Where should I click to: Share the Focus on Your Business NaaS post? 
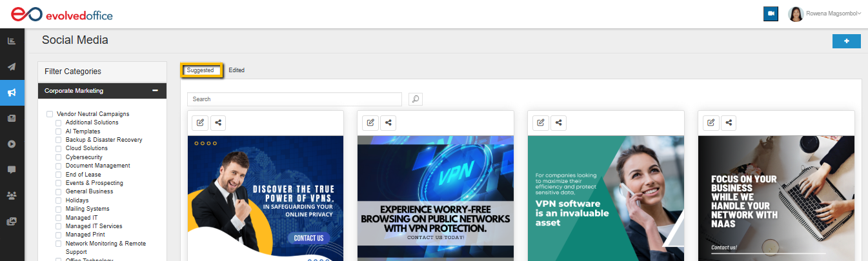pos(729,122)
